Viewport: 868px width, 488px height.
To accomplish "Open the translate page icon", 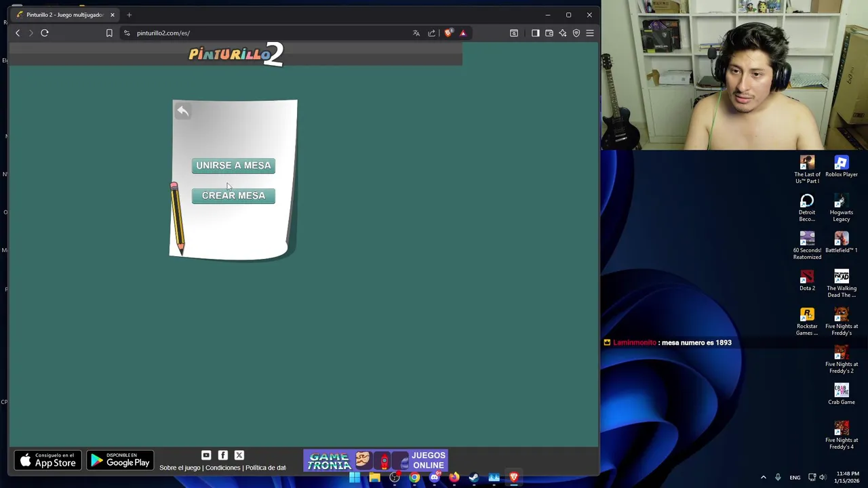I will click(416, 33).
